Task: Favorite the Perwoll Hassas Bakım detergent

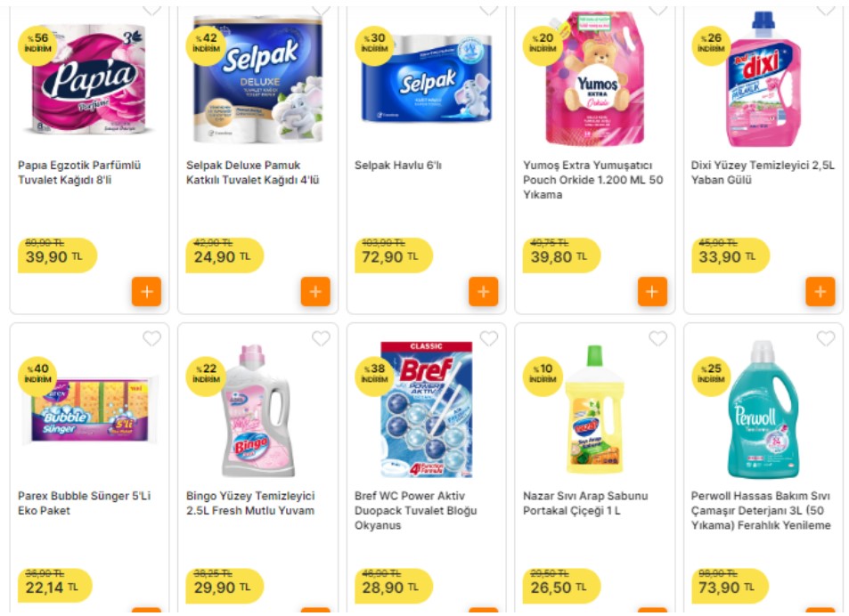Action: pyautogui.click(x=824, y=337)
